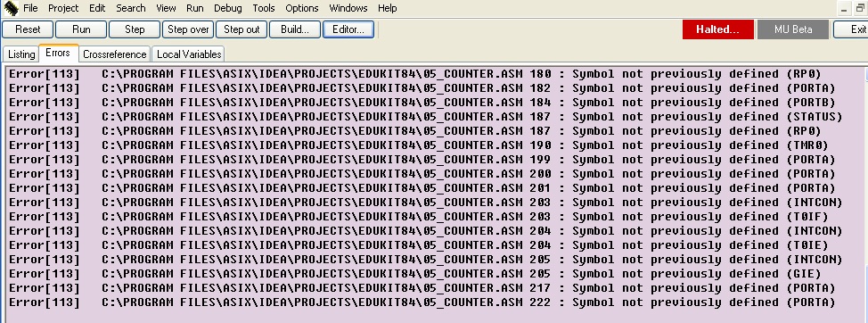The height and width of the screenshot is (323, 868).
Task: Switch to the Listing tab
Action: (x=21, y=54)
